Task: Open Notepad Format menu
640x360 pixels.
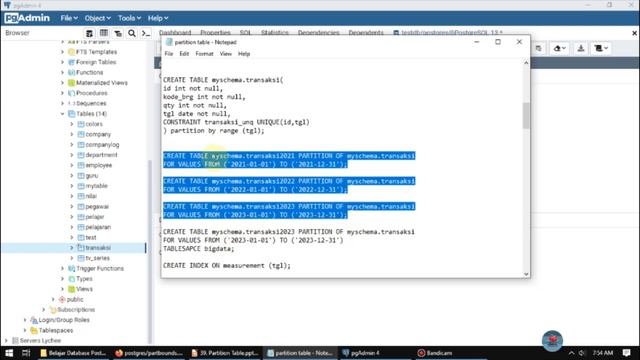Action: pos(204,54)
